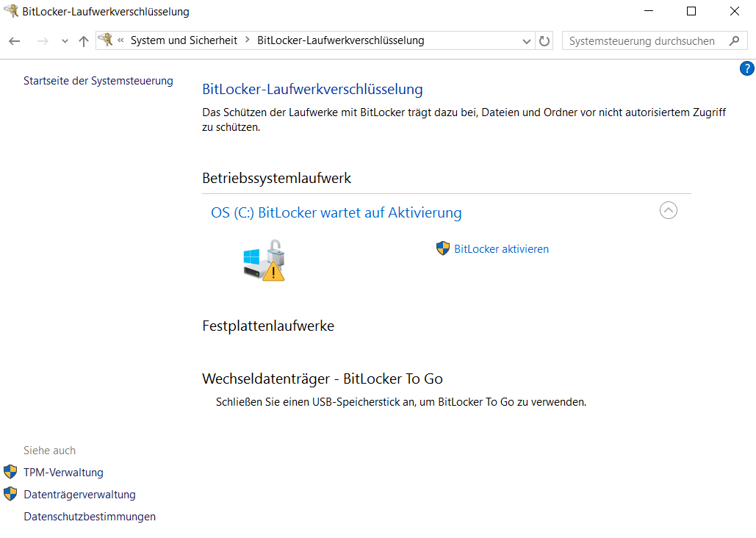Close the BitLocker window
Image resolution: width=756 pixels, height=538 pixels.
pyautogui.click(x=734, y=11)
